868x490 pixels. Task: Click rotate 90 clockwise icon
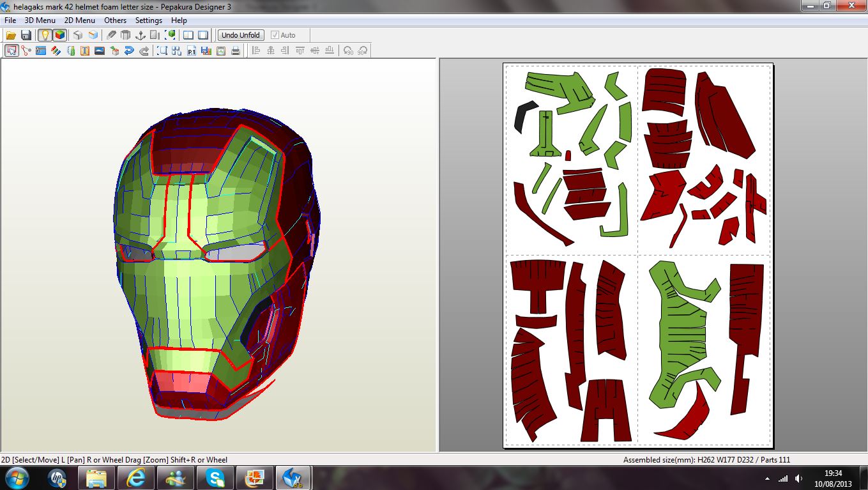[363, 50]
